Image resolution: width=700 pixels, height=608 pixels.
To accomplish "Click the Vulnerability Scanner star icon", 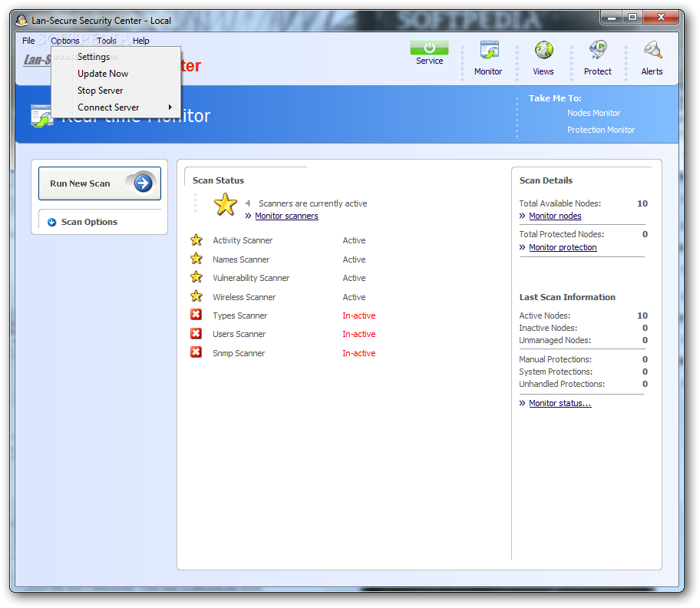I will (x=196, y=277).
